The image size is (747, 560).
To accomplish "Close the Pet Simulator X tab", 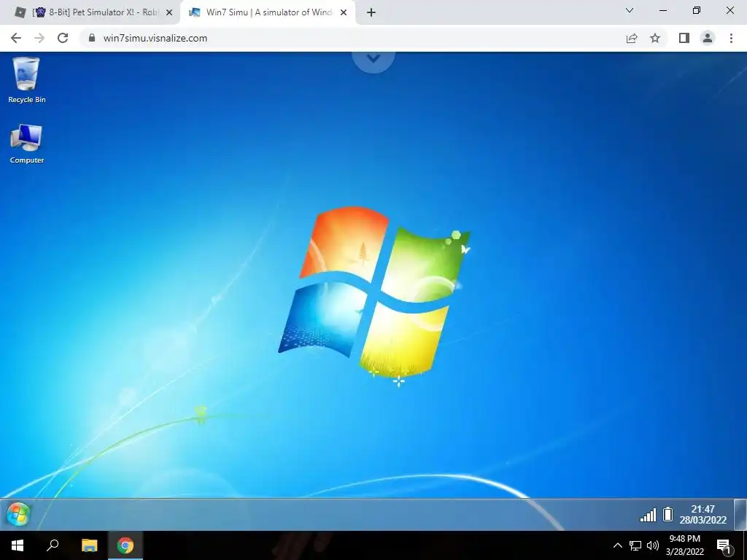I will [169, 12].
